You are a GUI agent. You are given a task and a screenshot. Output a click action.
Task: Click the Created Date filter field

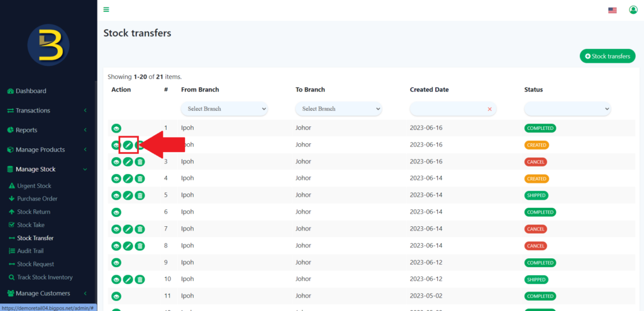tap(448, 109)
